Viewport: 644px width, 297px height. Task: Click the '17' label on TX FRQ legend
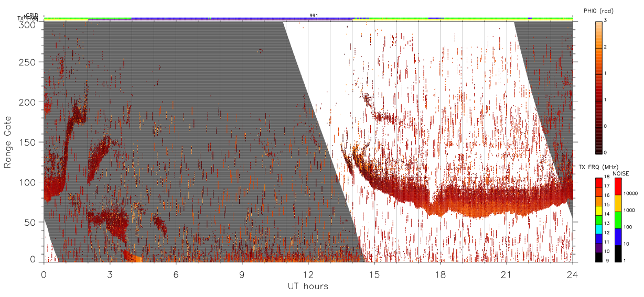tap(607, 186)
